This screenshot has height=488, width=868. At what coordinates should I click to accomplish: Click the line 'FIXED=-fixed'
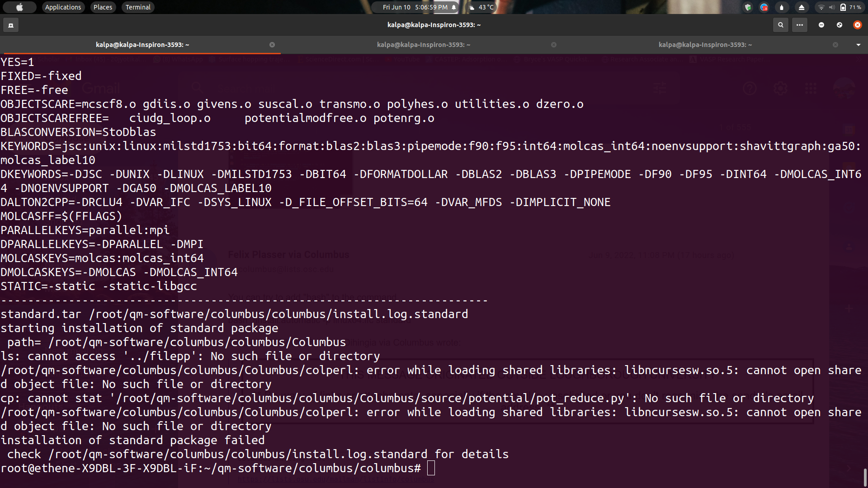point(41,76)
